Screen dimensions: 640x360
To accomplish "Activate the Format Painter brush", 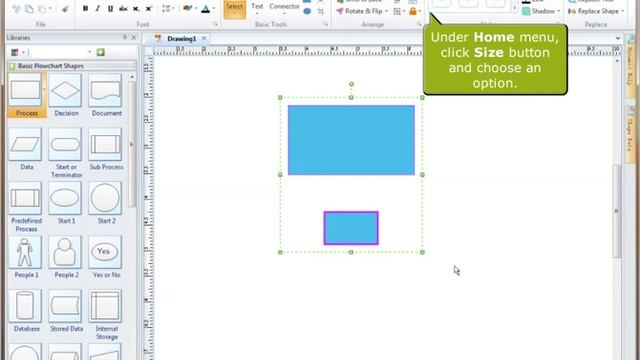I will pyautogui.click(x=65, y=9).
